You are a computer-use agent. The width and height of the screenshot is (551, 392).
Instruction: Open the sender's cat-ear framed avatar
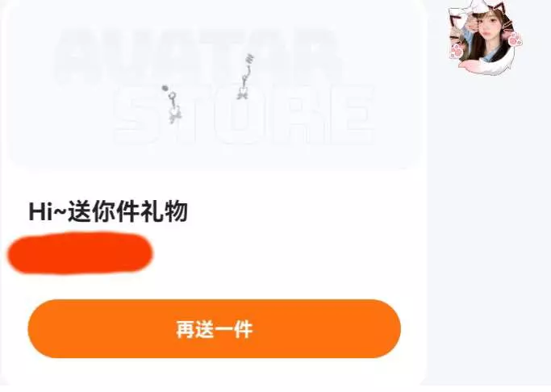(484, 37)
